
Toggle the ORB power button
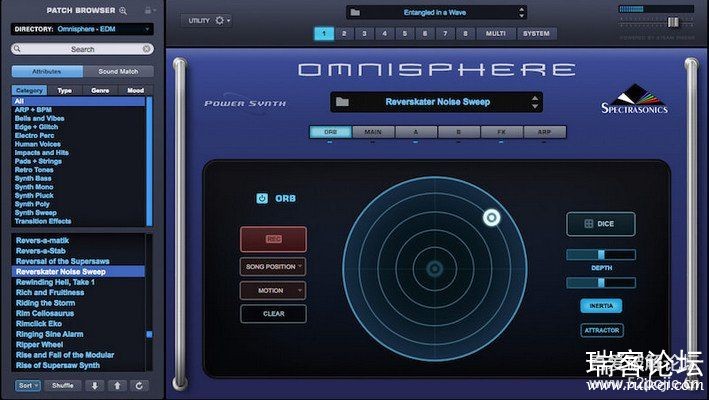(x=262, y=198)
